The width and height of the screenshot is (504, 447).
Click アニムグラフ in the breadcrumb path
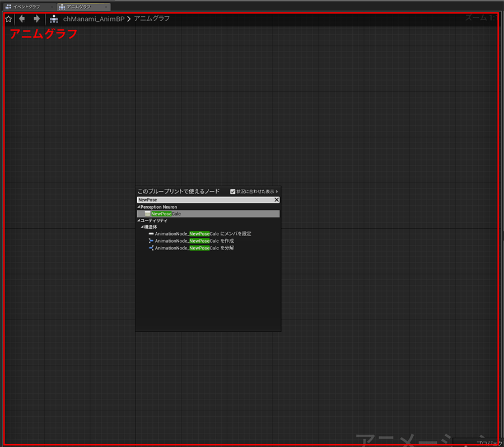[x=152, y=19]
